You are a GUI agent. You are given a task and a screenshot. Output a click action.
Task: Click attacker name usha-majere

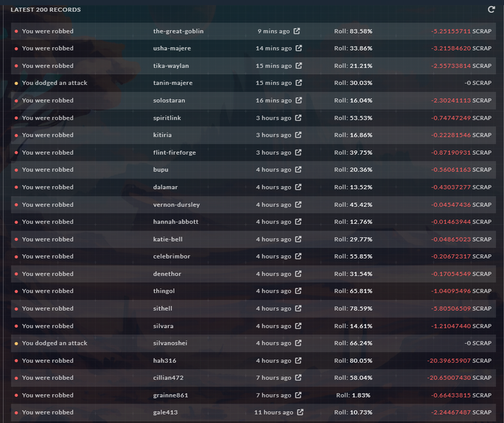(x=172, y=48)
